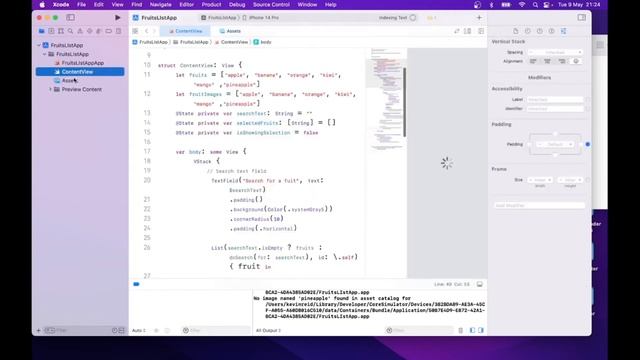Add file with navigator plus button
The width and height of the screenshot is (640, 360).
[39, 330]
